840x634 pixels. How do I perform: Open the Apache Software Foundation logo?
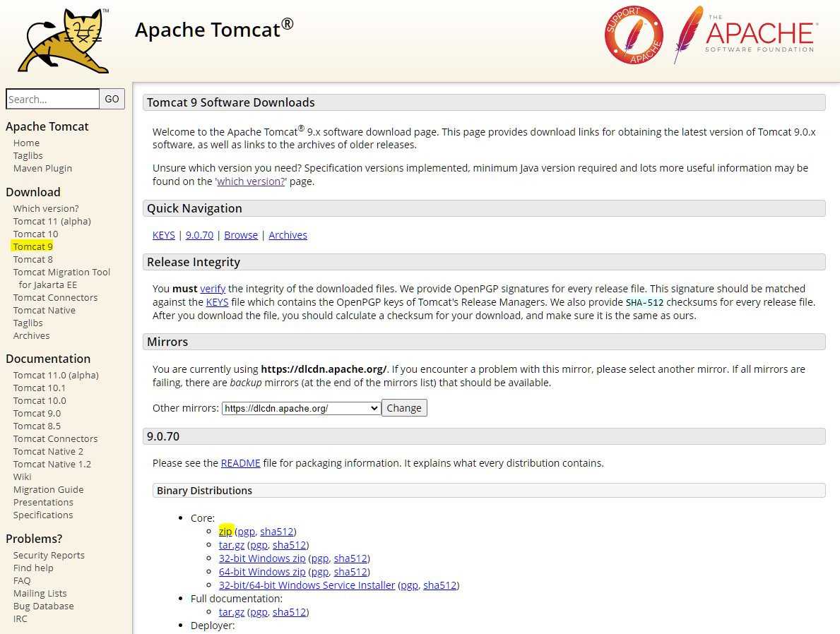pyautogui.click(x=746, y=35)
